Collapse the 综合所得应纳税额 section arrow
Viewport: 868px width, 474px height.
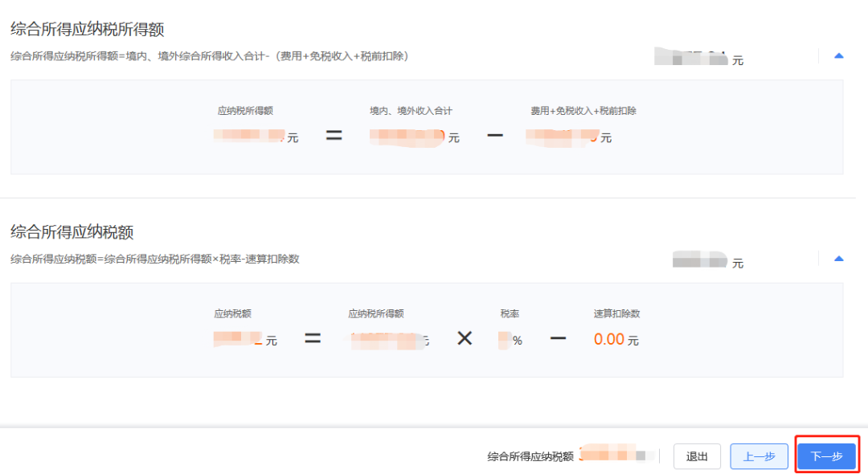point(838,259)
